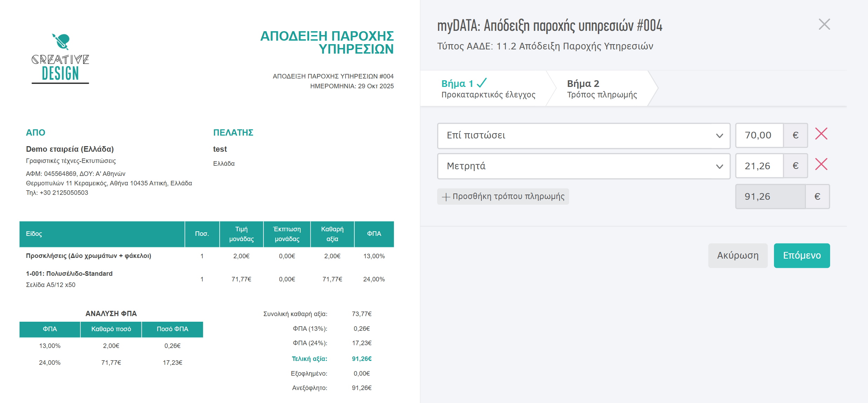Click "Ακύρωση" to cancel
Image resolution: width=868 pixels, height=403 pixels.
click(x=737, y=255)
